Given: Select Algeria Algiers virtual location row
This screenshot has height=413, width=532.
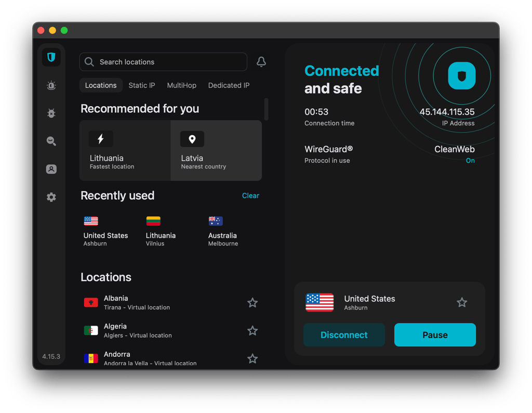Looking at the screenshot, I should [x=170, y=330].
